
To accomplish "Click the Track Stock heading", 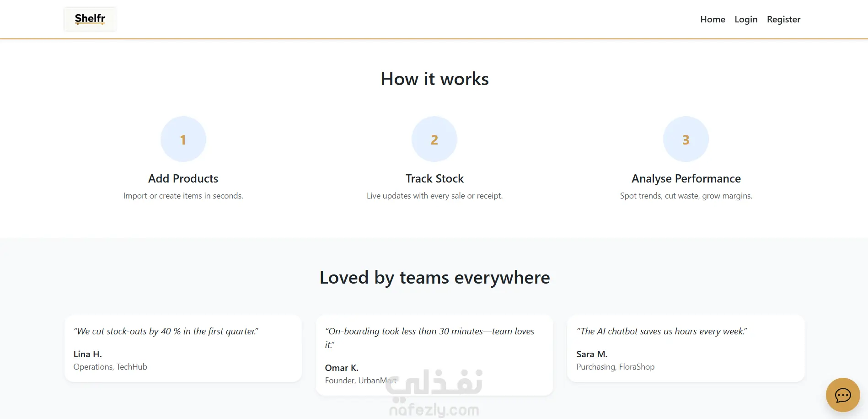I will (434, 178).
